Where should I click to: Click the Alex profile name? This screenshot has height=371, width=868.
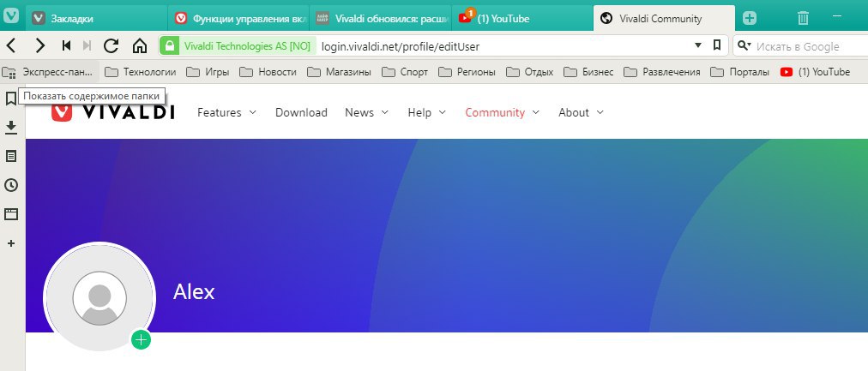click(194, 291)
